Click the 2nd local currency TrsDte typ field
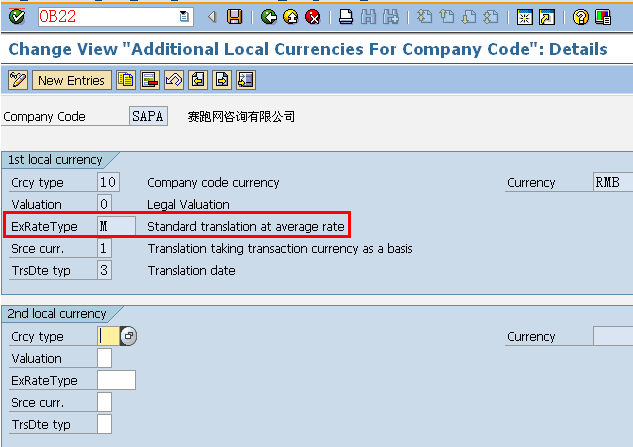 (104, 424)
